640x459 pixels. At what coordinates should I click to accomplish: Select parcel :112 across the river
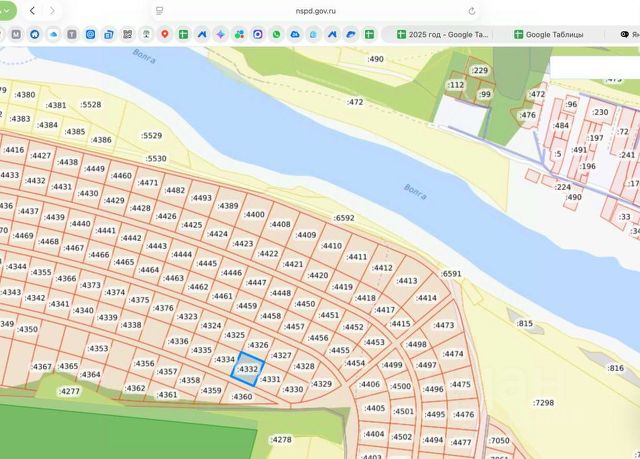click(456, 85)
